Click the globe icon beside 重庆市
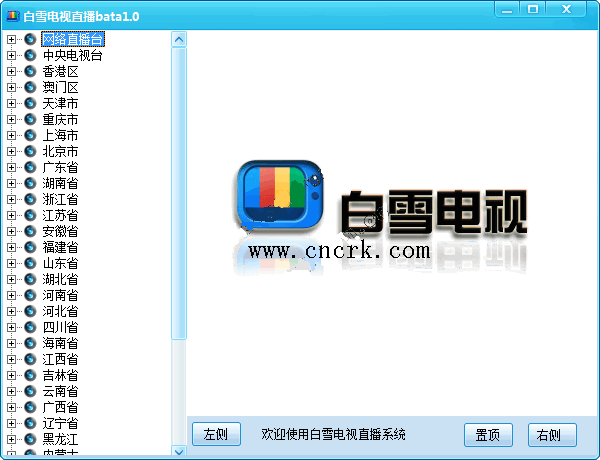Image resolution: width=600 pixels, height=460 pixels. tap(30, 119)
